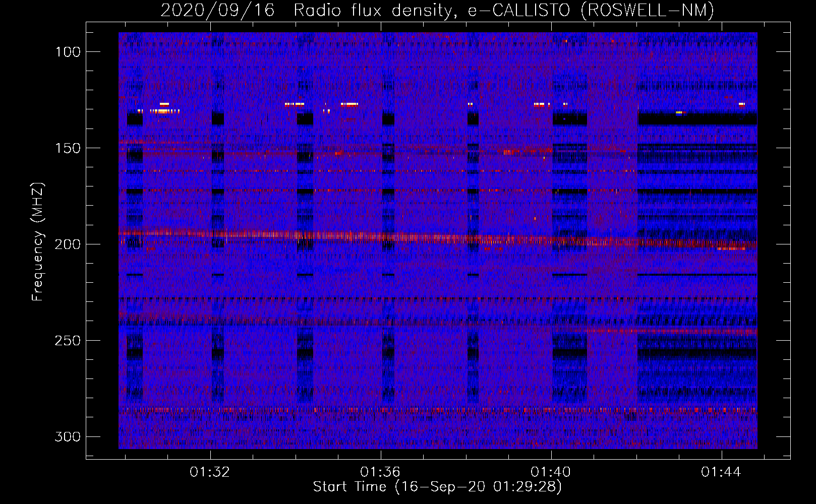
Task: Click the '01:36' time tick label
Action: [x=380, y=472]
